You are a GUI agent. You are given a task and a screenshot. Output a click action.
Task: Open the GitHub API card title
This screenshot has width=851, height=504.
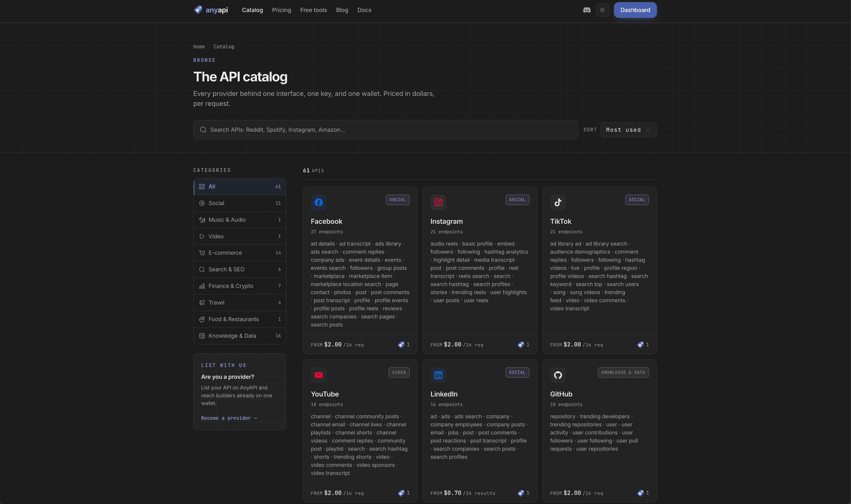pos(561,394)
